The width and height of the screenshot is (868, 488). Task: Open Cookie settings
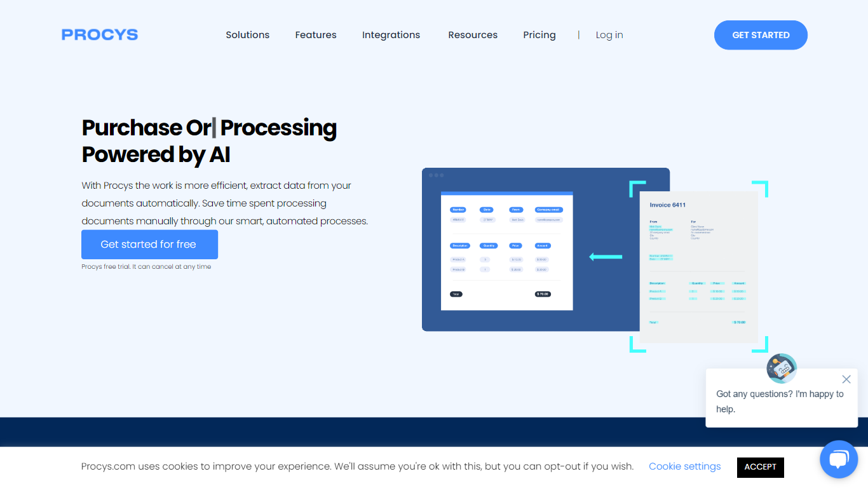click(x=684, y=466)
